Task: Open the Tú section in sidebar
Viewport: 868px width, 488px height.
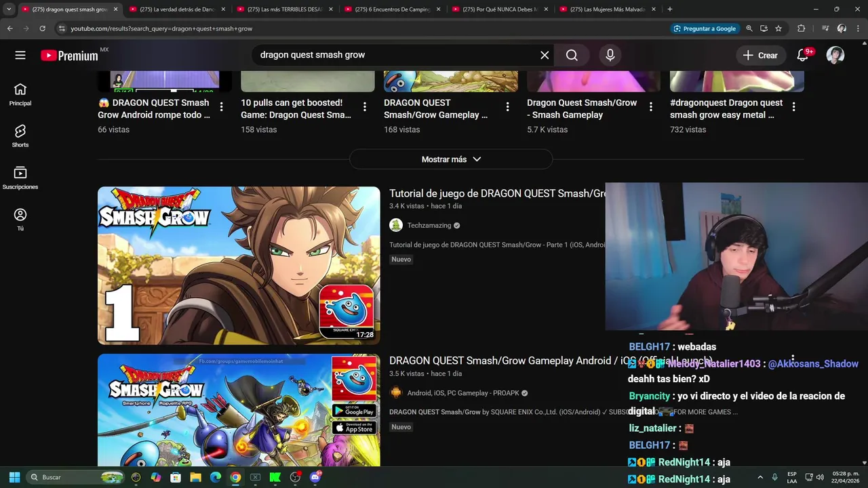Action: [x=20, y=220]
